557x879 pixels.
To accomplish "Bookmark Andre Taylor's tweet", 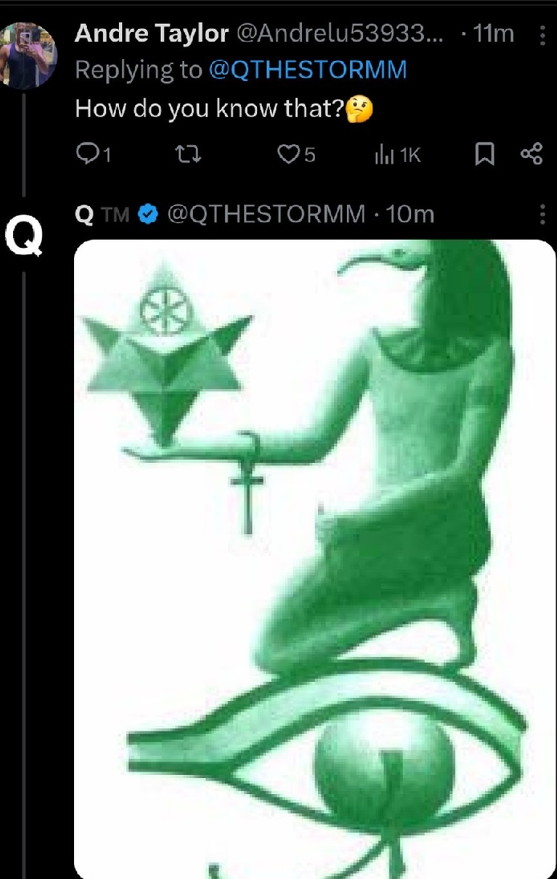I will pyautogui.click(x=485, y=154).
